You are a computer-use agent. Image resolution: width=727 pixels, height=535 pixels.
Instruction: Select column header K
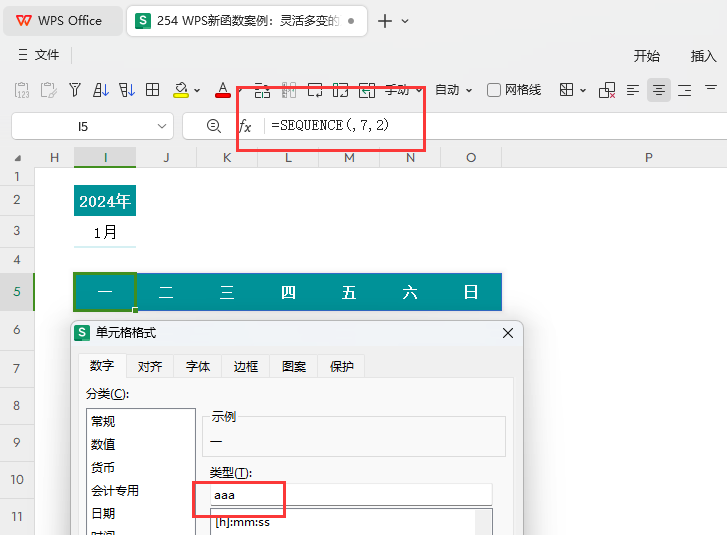227,158
